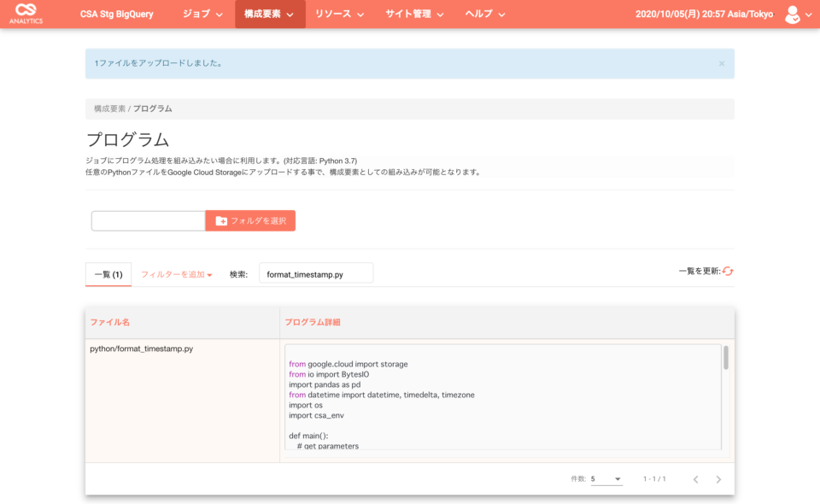This screenshot has height=504, width=820.
Task: Click the フォルダを選択 button
Action: (250, 220)
